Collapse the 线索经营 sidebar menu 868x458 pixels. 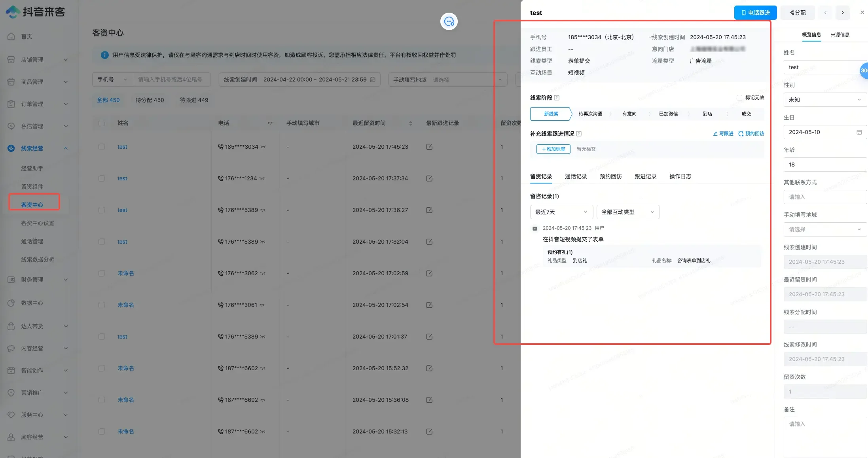pos(66,148)
